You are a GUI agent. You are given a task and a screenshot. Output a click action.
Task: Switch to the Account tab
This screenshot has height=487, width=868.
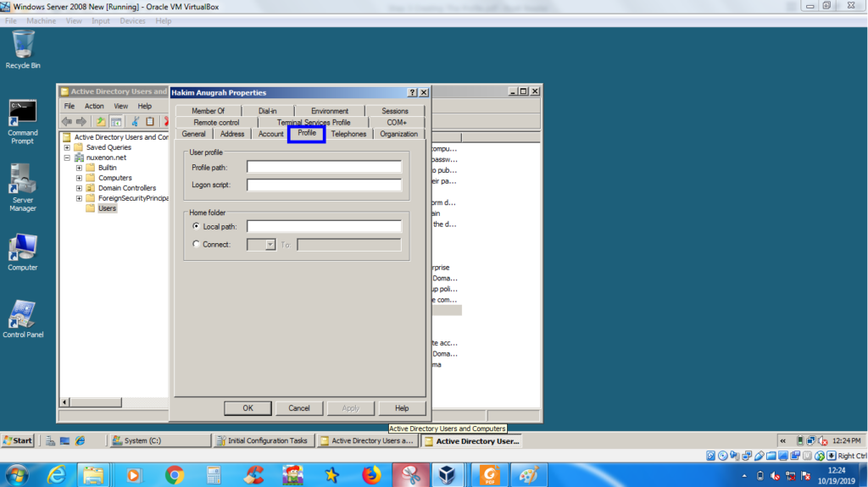[270, 134]
